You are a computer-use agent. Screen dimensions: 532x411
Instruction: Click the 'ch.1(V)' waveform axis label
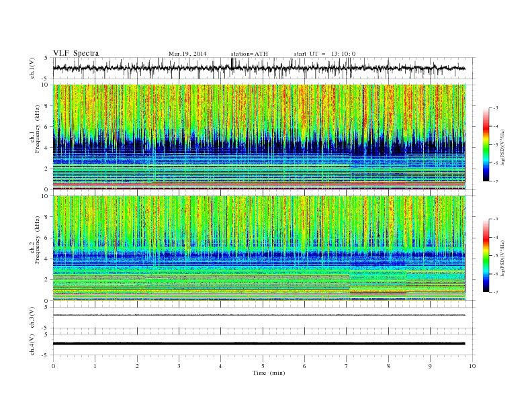pyautogui.click(x=32, y=68)
